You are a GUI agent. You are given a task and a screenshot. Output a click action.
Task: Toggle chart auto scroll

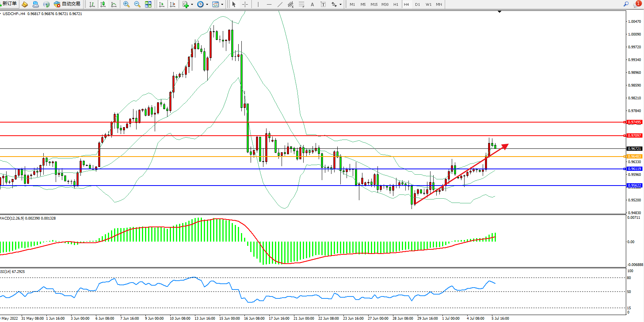pos(162,5)
